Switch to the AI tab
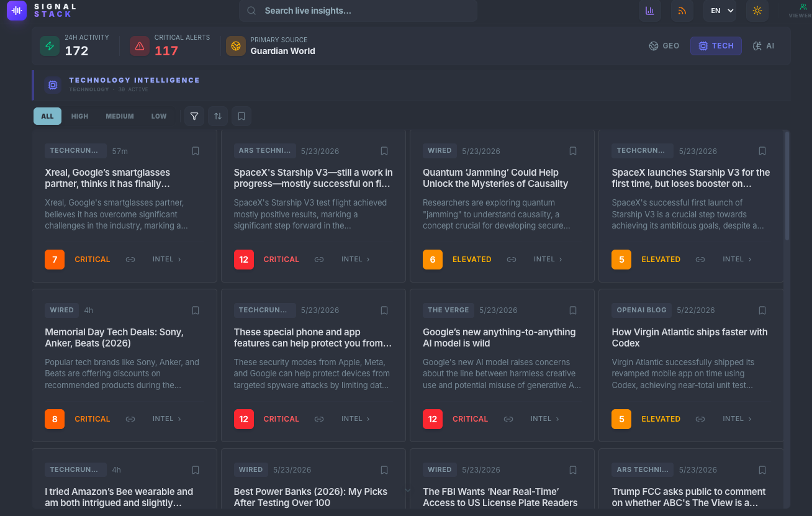The height and width of the screenshot is (516, 812). click(764, 46)
